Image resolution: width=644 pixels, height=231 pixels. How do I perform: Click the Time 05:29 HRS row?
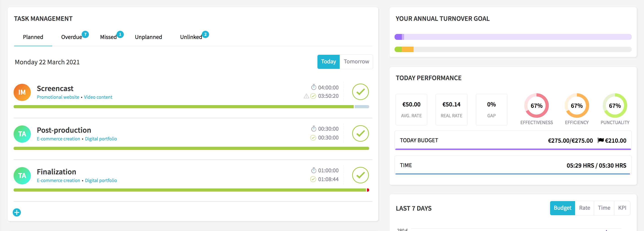(x=513, y=165)
